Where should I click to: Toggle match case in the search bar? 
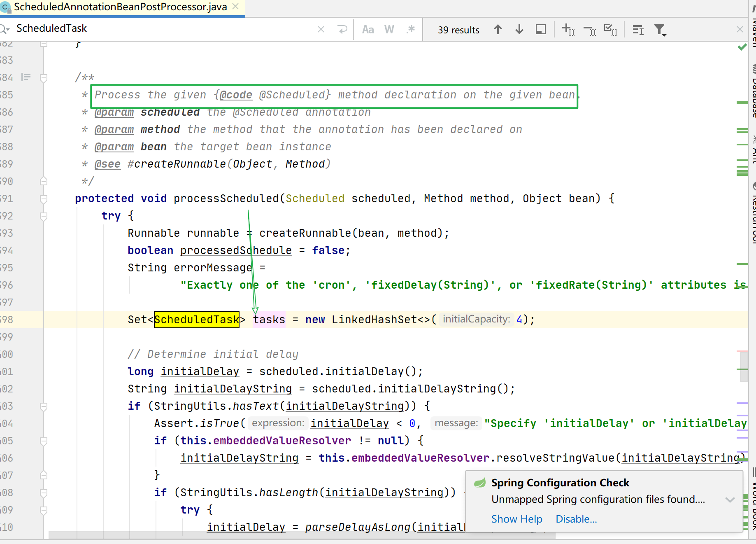[368, 29]
